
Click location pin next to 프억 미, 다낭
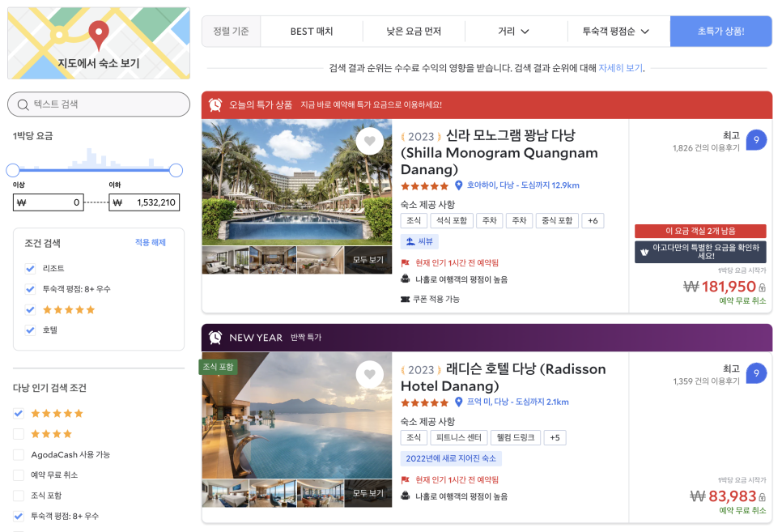tap(459, 402)
